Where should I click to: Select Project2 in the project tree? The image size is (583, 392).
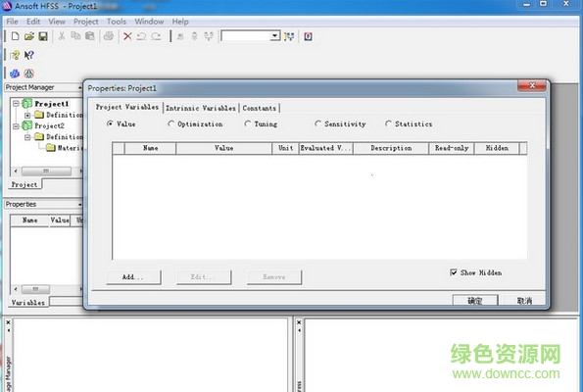coord(49,125)
